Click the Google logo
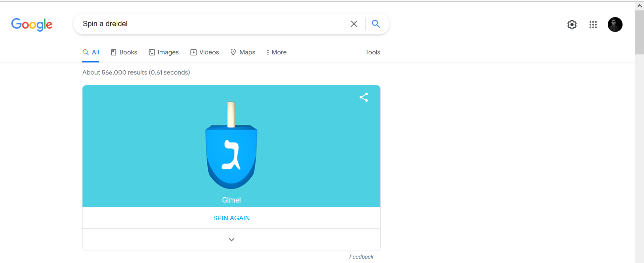644x263 pixels. 32,25
